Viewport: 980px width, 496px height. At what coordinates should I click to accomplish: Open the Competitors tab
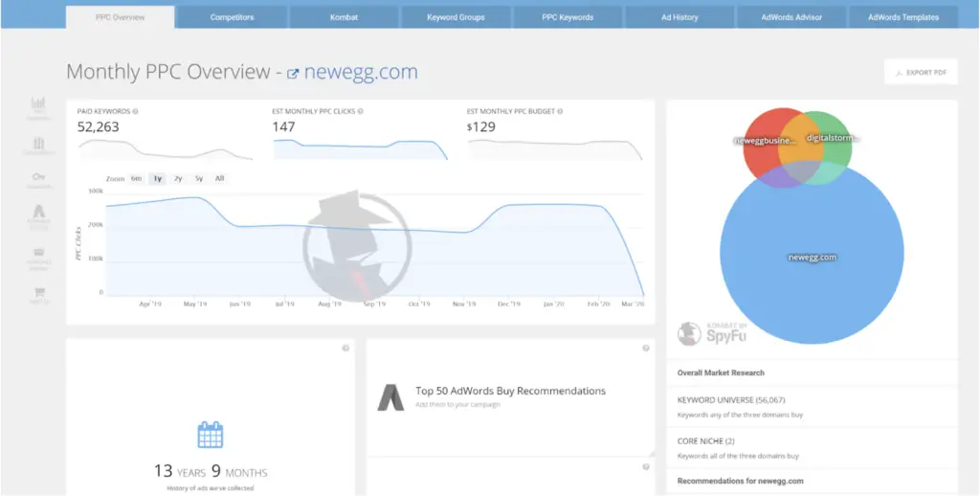pyautogui.click(x=232, y=17)
